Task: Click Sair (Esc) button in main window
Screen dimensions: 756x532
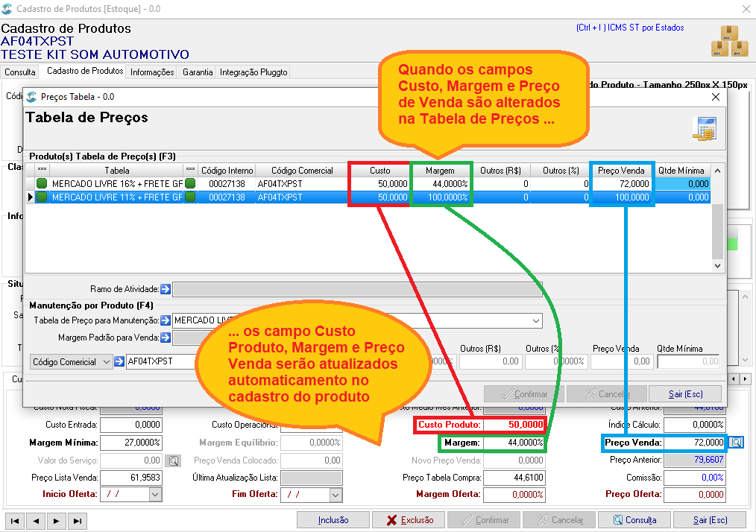Action: (x=710, y=520)
